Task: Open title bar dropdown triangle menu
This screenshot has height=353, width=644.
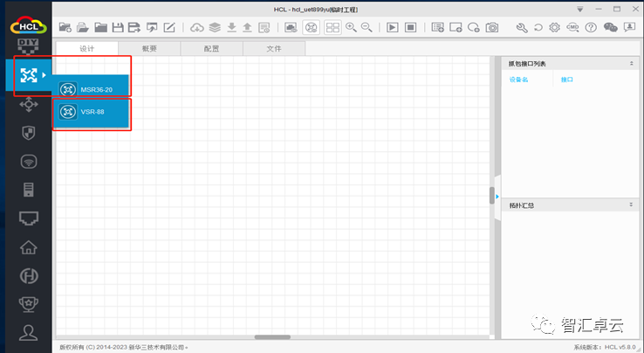Action: pos(580,9)
